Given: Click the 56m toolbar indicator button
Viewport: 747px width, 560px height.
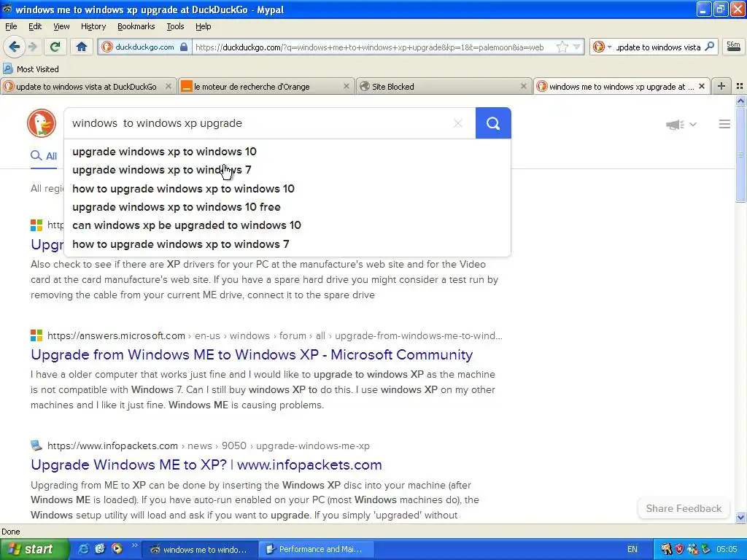Looking at the screenshot, I should pos(733,47).
